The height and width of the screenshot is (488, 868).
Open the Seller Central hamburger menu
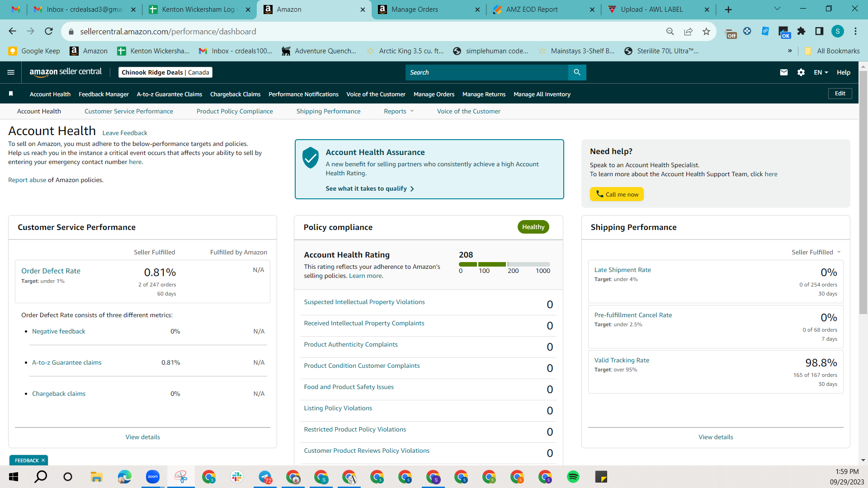click(11, 72)
